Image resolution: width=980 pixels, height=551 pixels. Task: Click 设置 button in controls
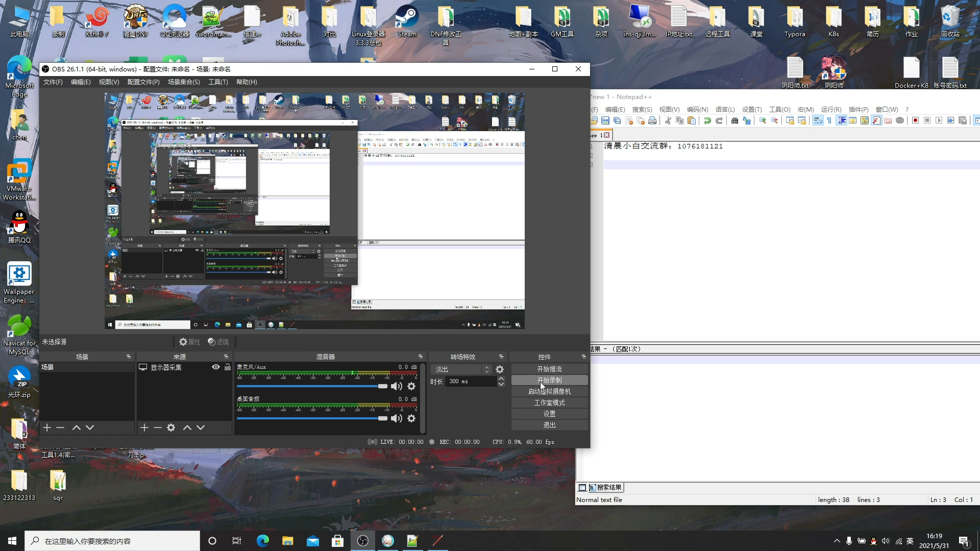click(549, 414)
